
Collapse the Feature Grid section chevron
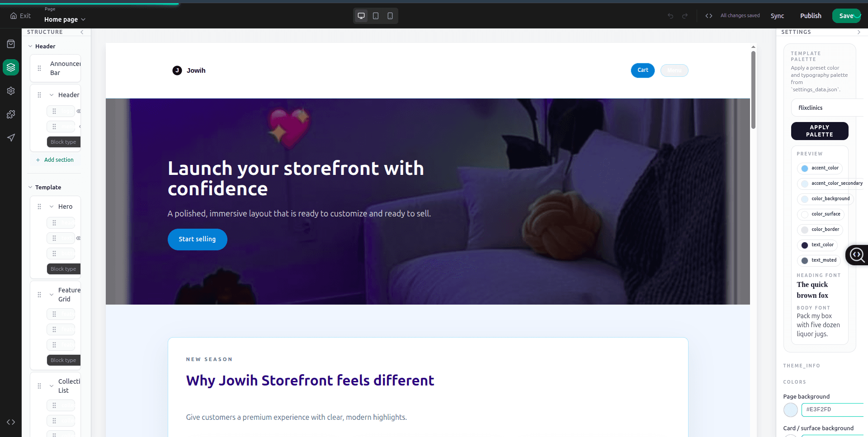(52, 295)
